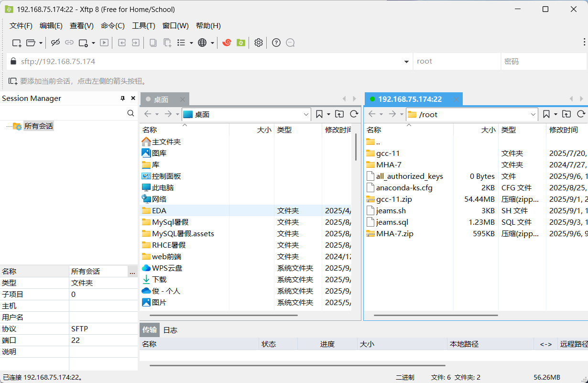The width and height of the screenshot is (588, 383).
Task: Click remote pane forward arrow
Action: coord(392,114)
